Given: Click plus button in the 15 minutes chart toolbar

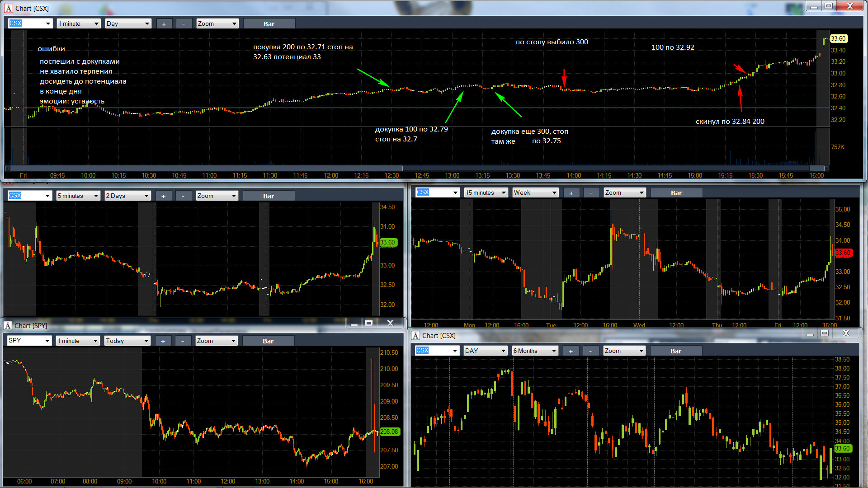Looking at the screenshot, I should click(571, 193).
